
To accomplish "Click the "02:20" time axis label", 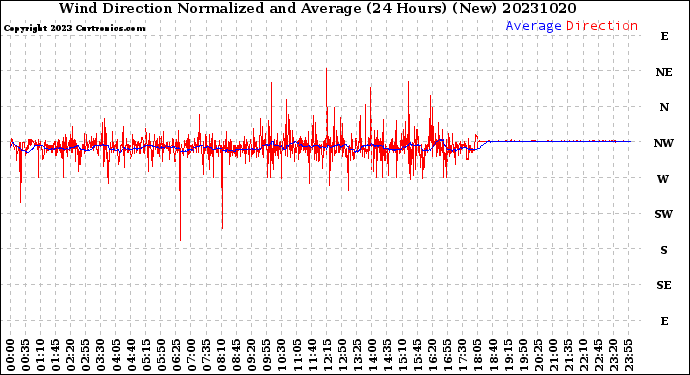I will pos(71,355).
